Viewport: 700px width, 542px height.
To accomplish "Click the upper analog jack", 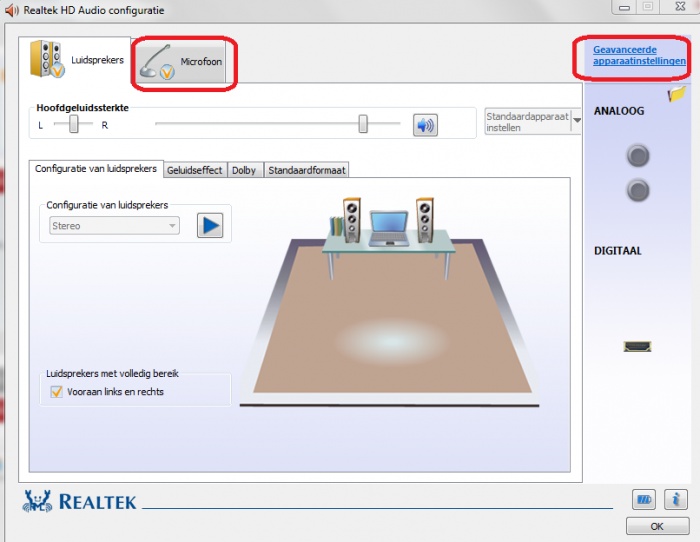I will point(638,155).
